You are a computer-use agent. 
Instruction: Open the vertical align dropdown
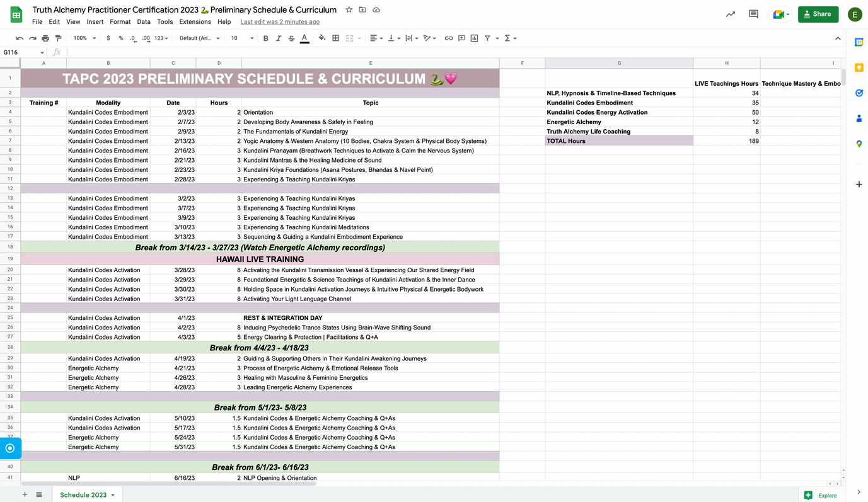tap(394, 38)
